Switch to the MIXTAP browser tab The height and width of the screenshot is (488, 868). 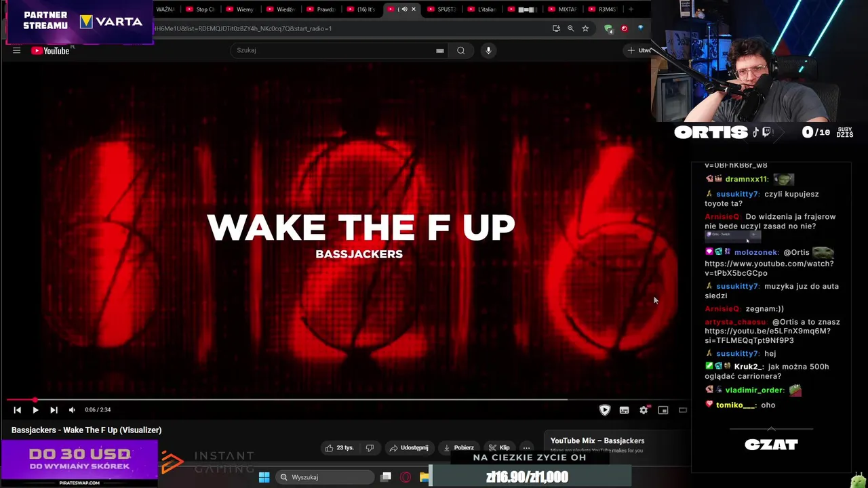point(563,9)
